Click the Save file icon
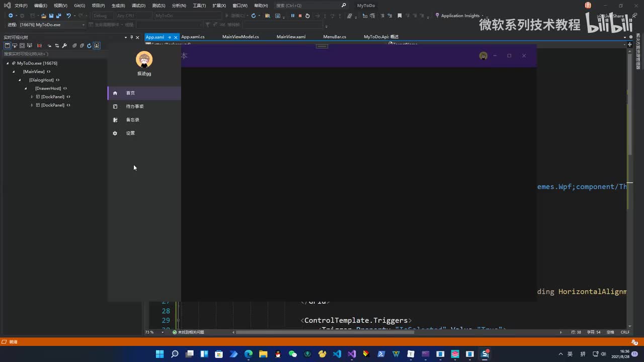This screenshot has height=362, width=644. [51, 16]
